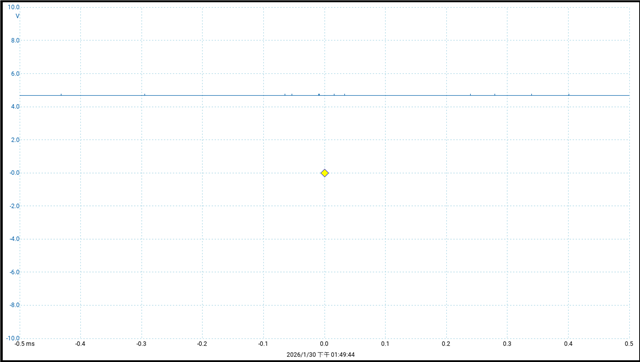Click the 4.0 voltage axis label
Viewport: 640px width, 362px height.
tap(15, 107)
